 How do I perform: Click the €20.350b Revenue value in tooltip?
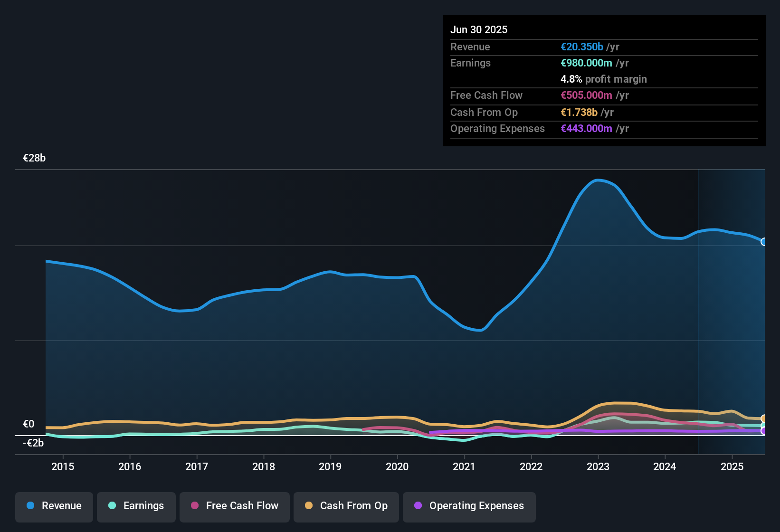pos(582,47)
